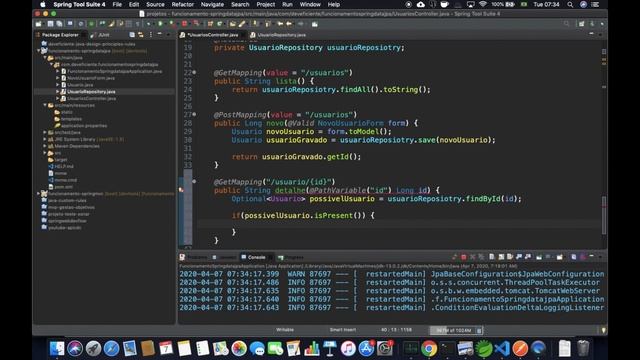
Task: Collapse the src/main/resources folder
Action: tap(45, 105)
